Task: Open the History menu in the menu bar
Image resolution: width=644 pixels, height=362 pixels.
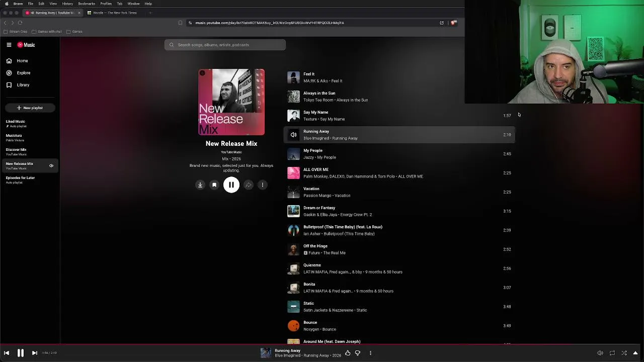Action: pyautogui.click(x=67, y=4)
